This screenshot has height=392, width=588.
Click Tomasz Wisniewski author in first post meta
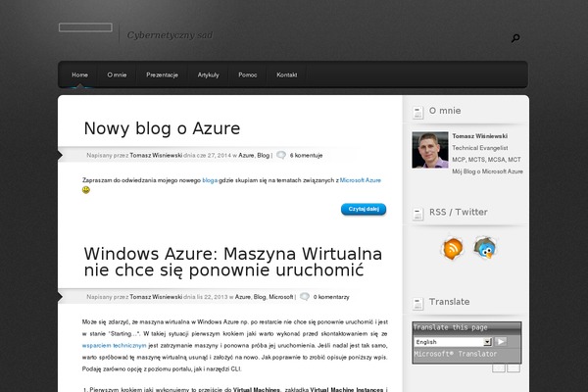(x=156, y=155)
